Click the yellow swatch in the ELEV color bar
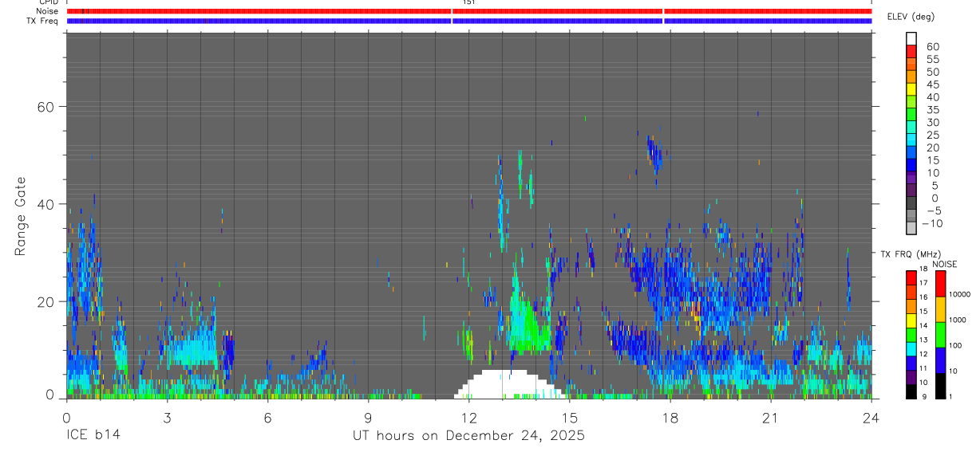Viewport: 980px width, 452px height. 911,88
